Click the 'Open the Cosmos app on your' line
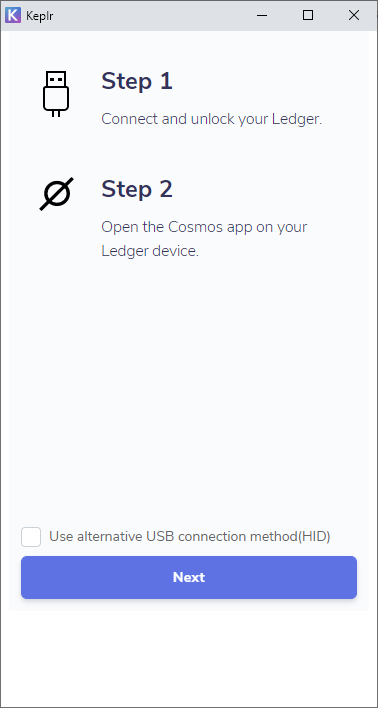Viewport: 384px width, 710px height. (x=204, y=227)
